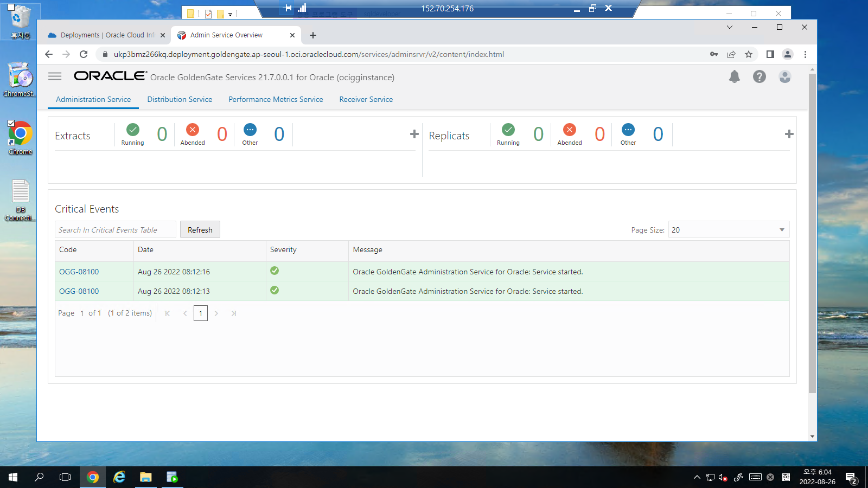Screen dimensions: 868x488
Task: Bookmark this page with star icon
Action: [x=749, y=54]
